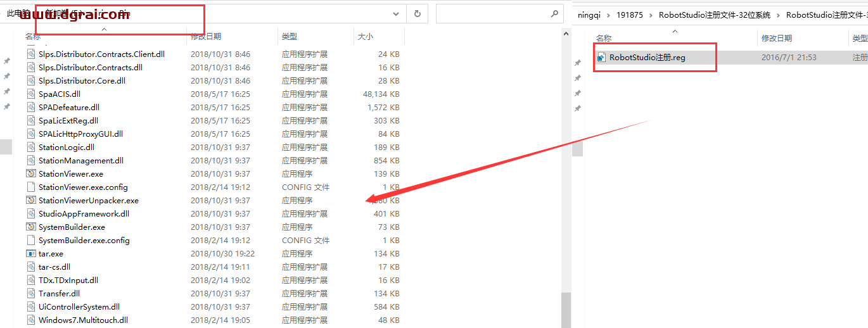This screenshot has height=328, width=868.
Task: Go to ningqi folder in right window breadcrumb
Action: [x=589, y=15]
